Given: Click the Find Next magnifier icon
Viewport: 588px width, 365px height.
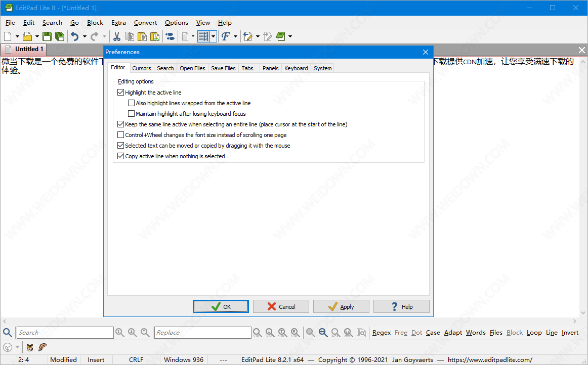Looking at the screenshot, I should point(133,333).
